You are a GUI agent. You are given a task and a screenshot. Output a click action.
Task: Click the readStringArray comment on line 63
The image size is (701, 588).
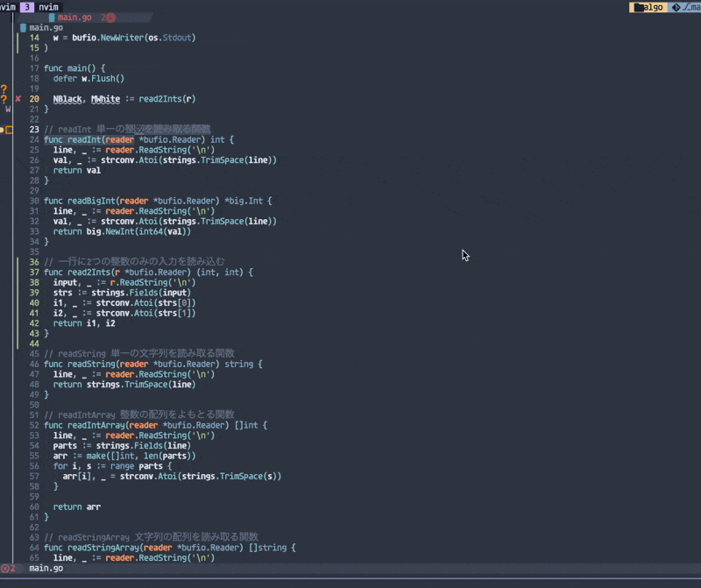point(151,537)
